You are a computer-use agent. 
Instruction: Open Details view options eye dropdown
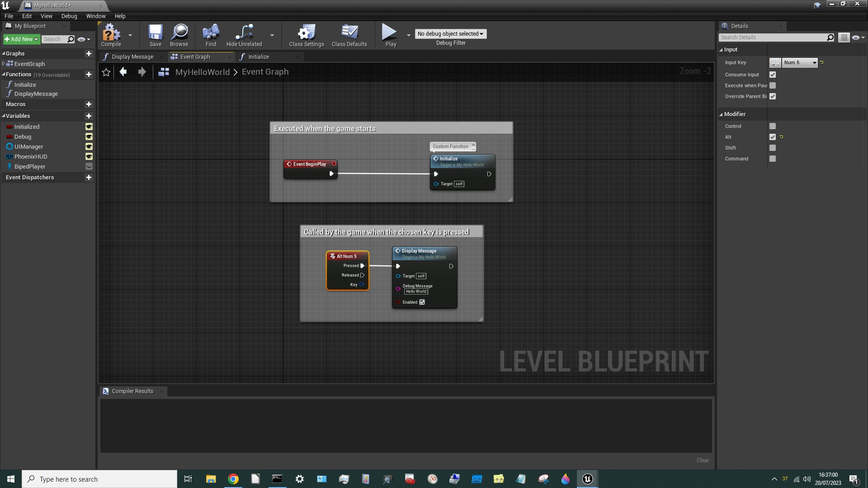858,38
